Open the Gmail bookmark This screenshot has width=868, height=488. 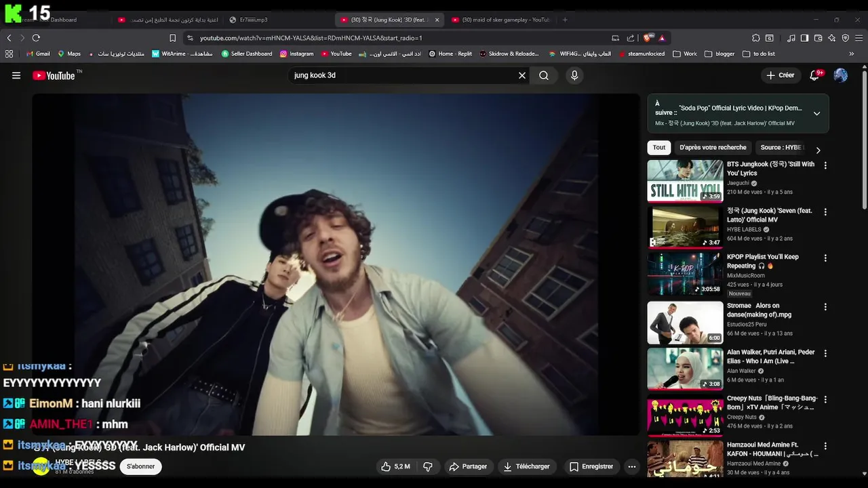[38, 54]
